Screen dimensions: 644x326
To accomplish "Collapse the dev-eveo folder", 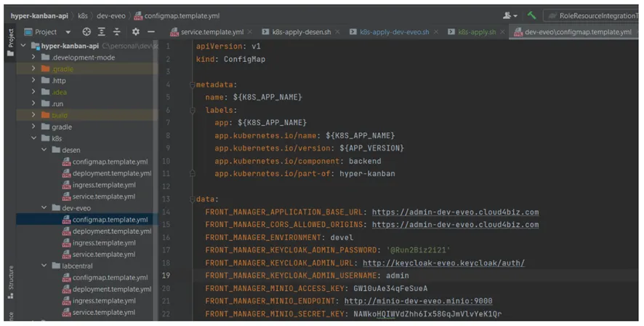I will coord(44,207).
